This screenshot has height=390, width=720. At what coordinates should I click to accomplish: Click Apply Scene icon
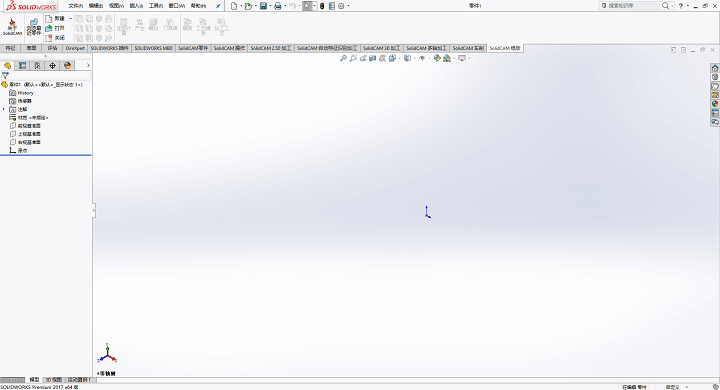pos(447,58)
